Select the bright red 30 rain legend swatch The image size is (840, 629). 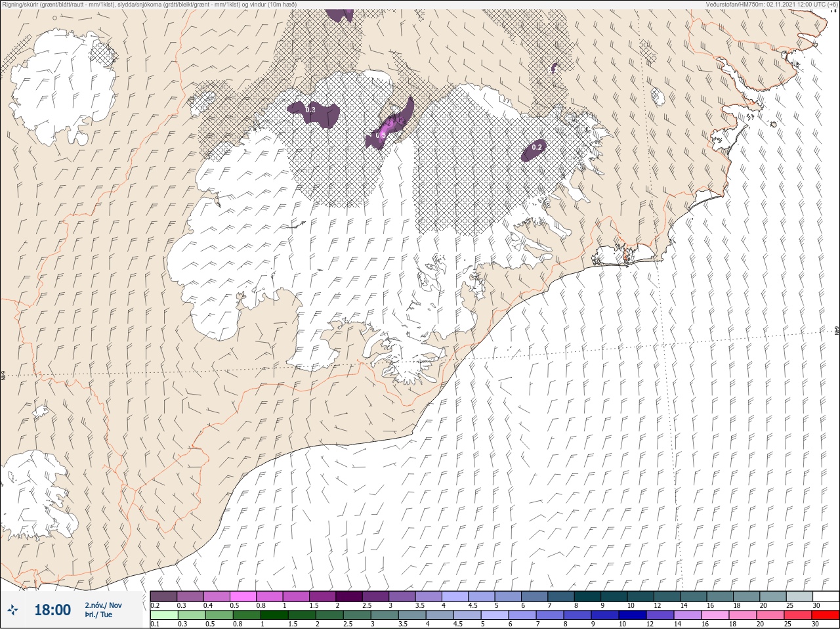(x=825, y=615)
